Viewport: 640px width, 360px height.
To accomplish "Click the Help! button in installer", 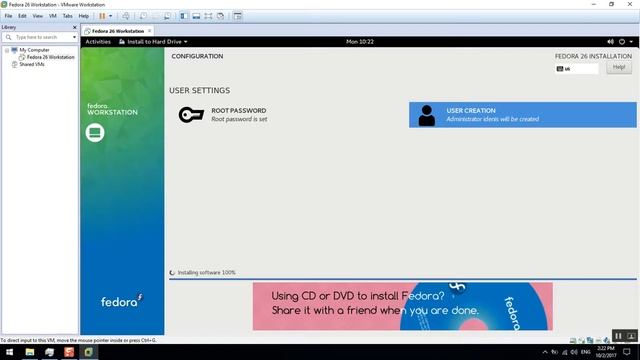I will click(x=619, y=67).
